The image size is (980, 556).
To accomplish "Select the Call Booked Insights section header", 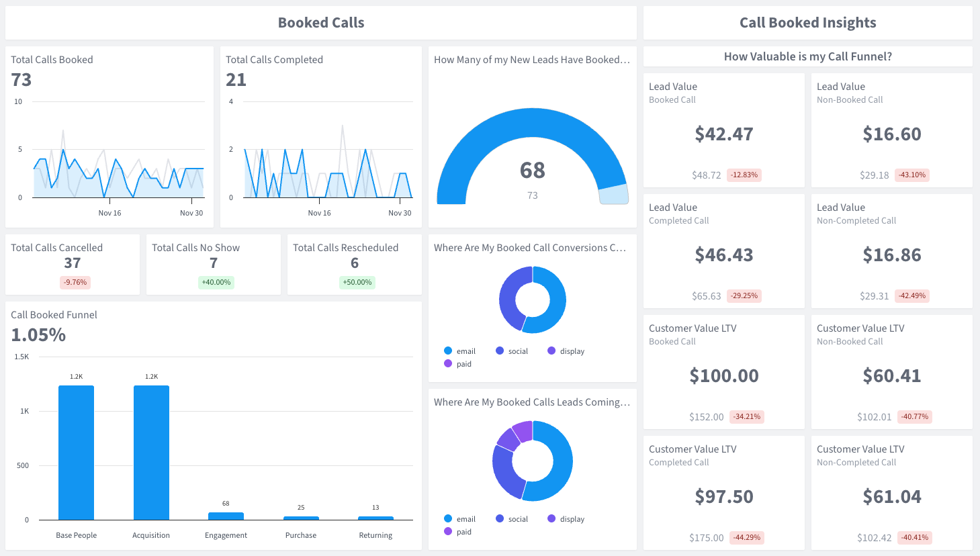I will coord(807,23).
